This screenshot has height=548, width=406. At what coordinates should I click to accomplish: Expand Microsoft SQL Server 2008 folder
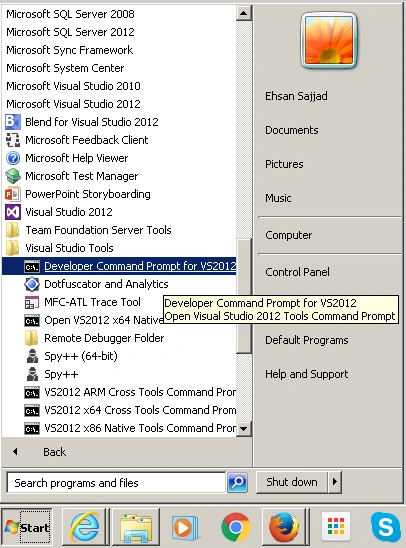tap(70, 14)
